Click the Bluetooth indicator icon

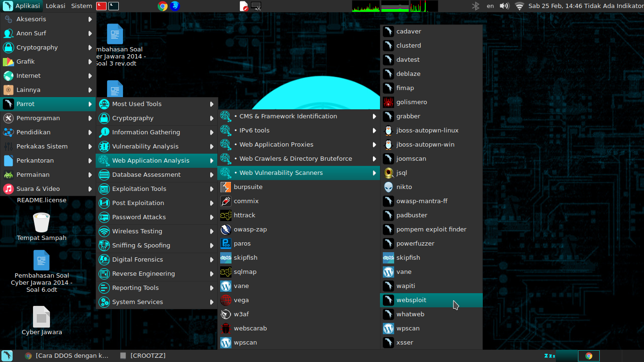tap(476, 6)
